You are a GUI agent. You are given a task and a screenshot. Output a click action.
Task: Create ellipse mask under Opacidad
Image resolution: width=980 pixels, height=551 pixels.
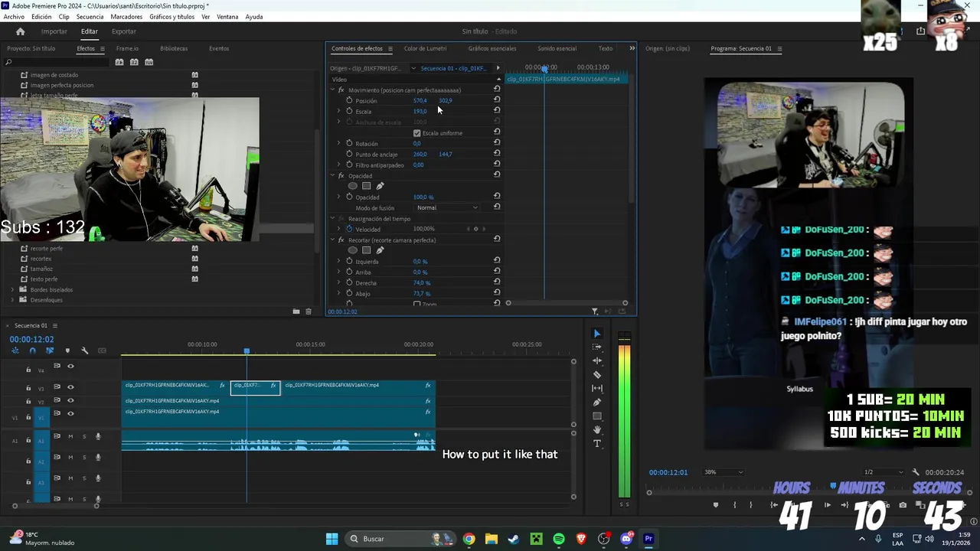tap(352, 186)
